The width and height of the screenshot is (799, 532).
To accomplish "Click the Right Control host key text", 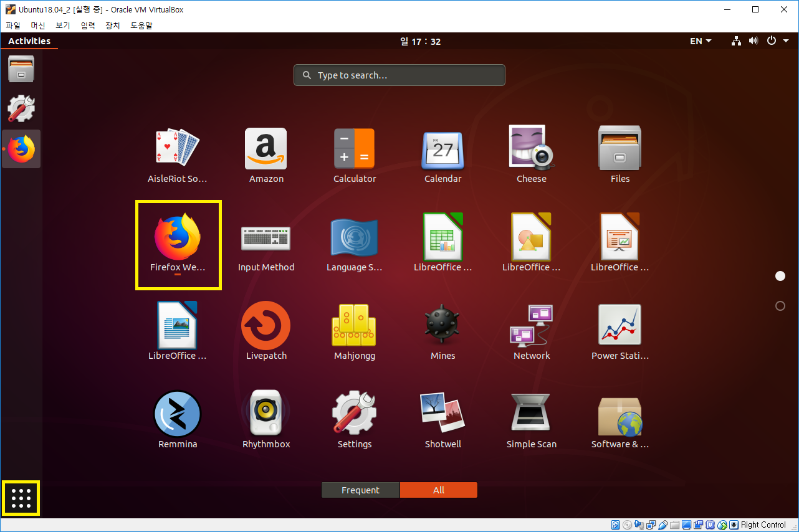I will click(763, 525).
